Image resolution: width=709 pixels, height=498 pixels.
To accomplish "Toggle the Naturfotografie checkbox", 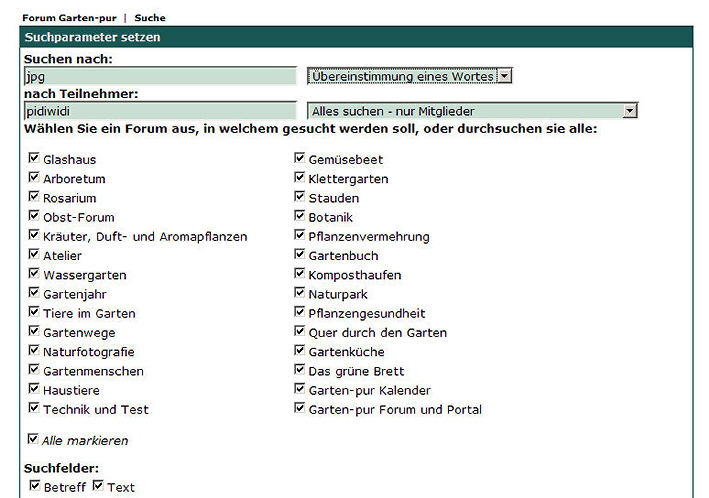I will pos(34,351).
